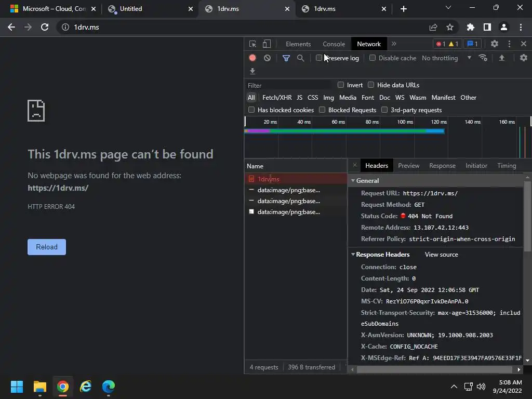Click the Reload button on error page
This screenshot has width=532, height=399.
[47, 247]
